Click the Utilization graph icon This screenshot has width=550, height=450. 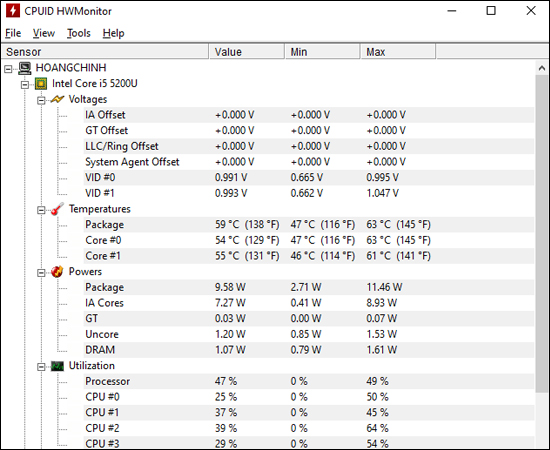pyautogui.click(x=57, y=366)
